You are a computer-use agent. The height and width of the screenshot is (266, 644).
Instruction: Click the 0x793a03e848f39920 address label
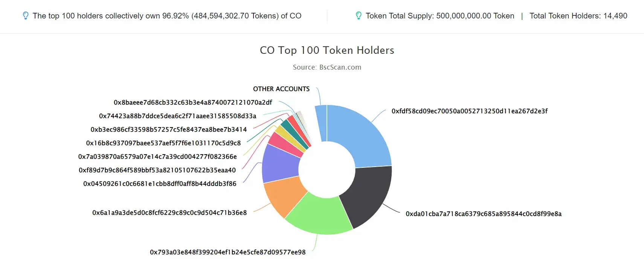228,252
